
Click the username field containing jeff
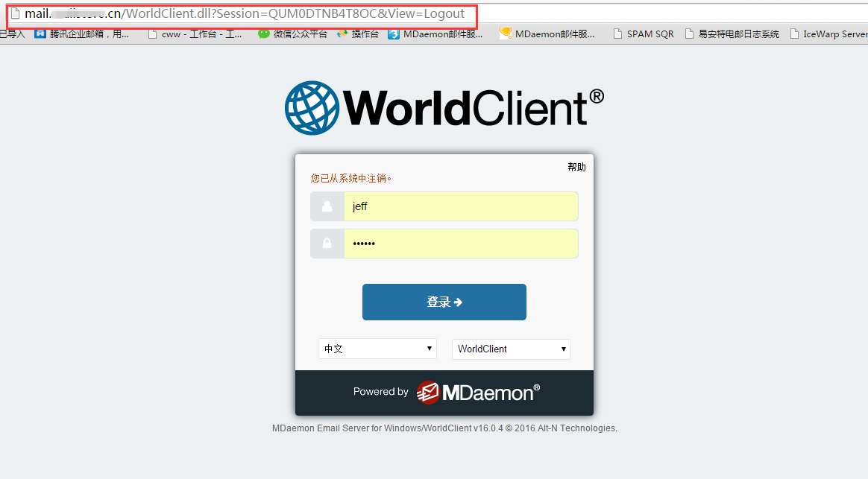pos(461,206)
